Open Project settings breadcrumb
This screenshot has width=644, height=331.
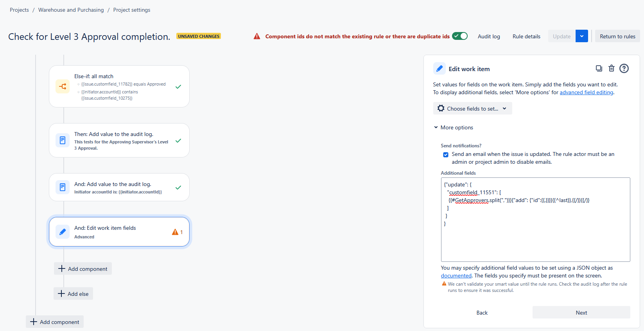point(132,10)
